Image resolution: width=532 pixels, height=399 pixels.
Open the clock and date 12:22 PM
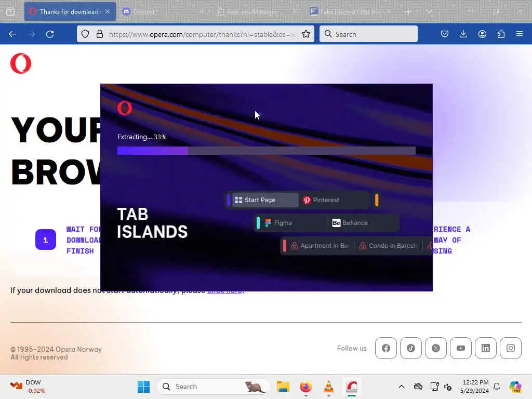(474, 387)
